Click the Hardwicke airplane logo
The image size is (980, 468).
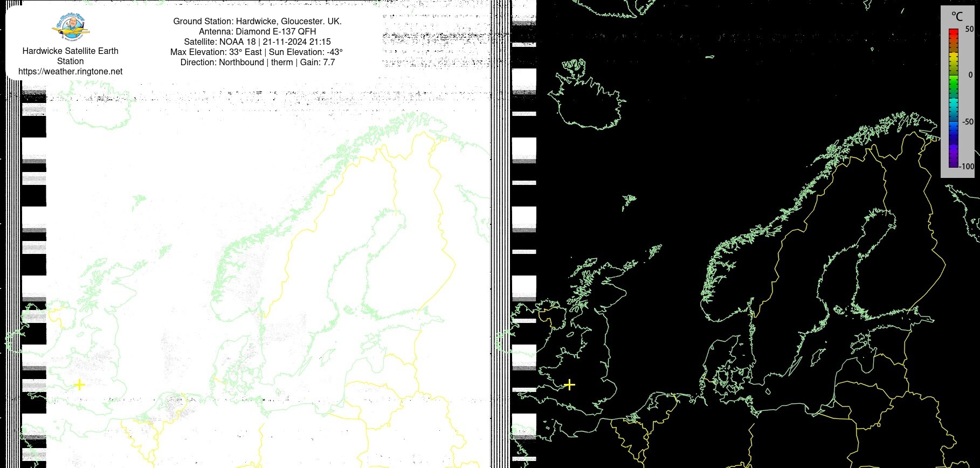(71, 28)
